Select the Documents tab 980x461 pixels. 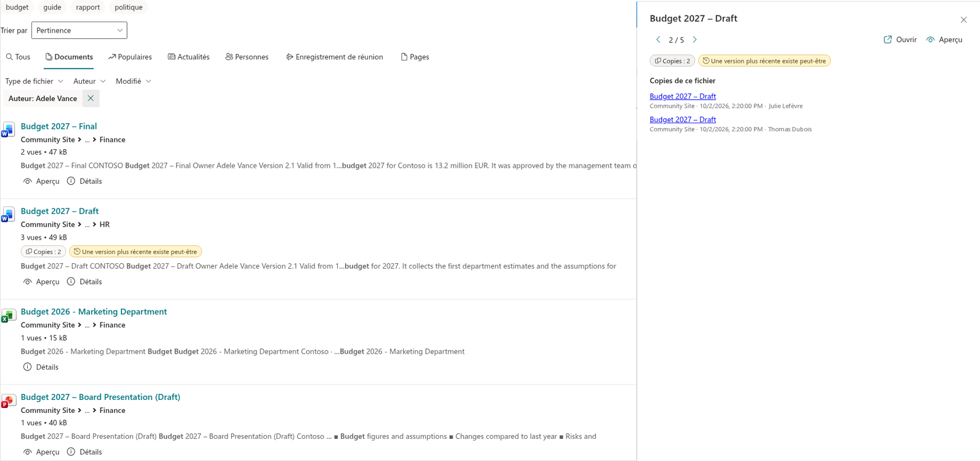pos(69,57)
